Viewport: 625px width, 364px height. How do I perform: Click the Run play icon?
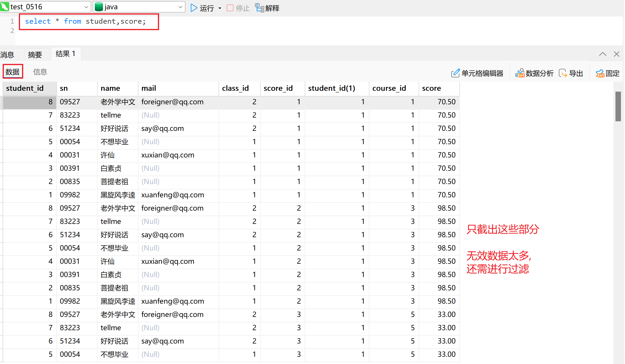[194, 8]
